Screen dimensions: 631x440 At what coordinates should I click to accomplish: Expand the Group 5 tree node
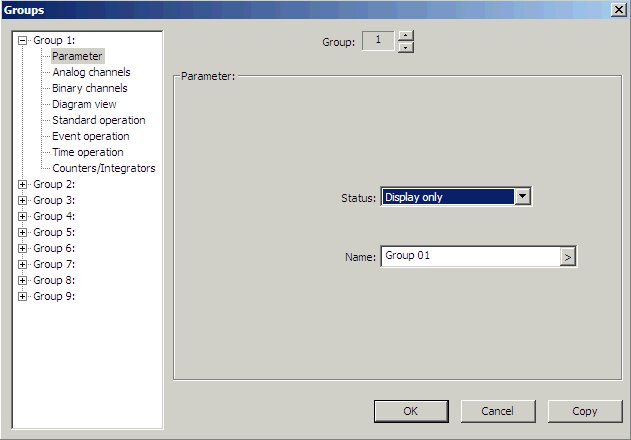[22, 233]
